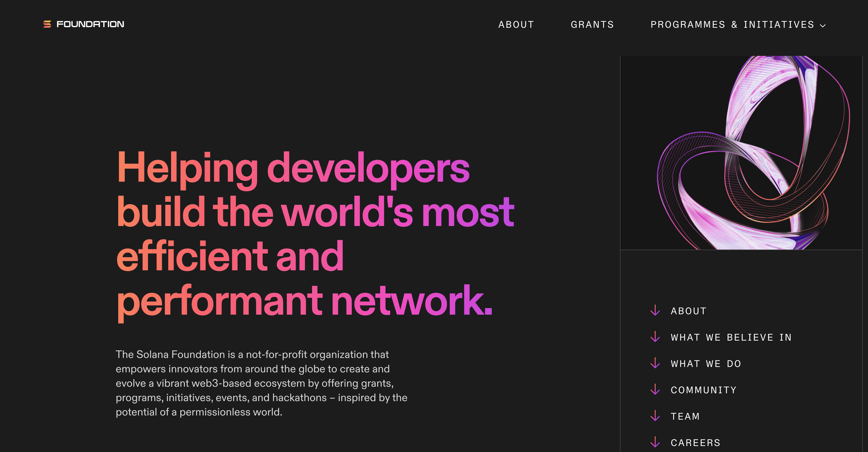
Task: Open Careers section link
Action: (695, 443)
